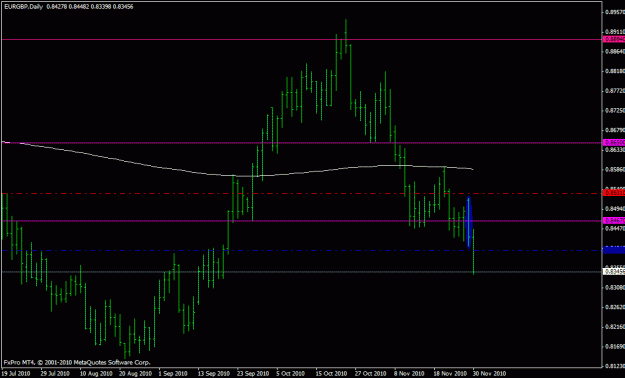Click the blue ellipse marker near 30 Nov
625x378 pixels.
pos(469,222)
